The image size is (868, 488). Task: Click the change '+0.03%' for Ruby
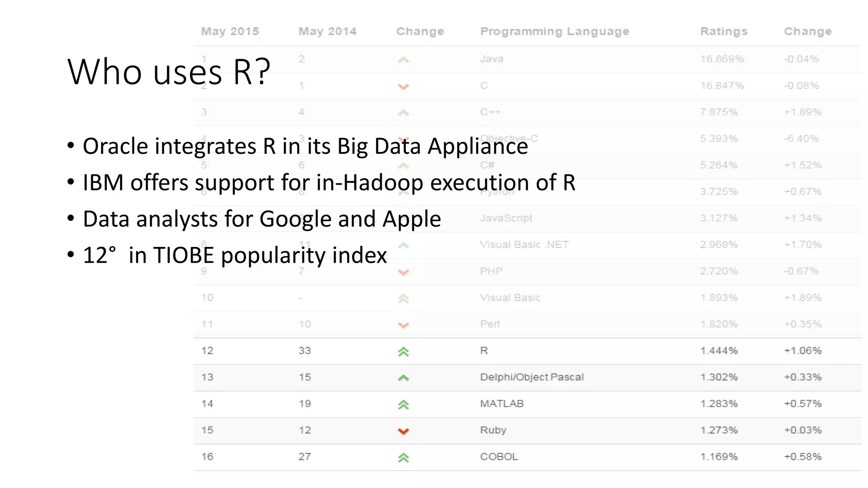[803, 430]
